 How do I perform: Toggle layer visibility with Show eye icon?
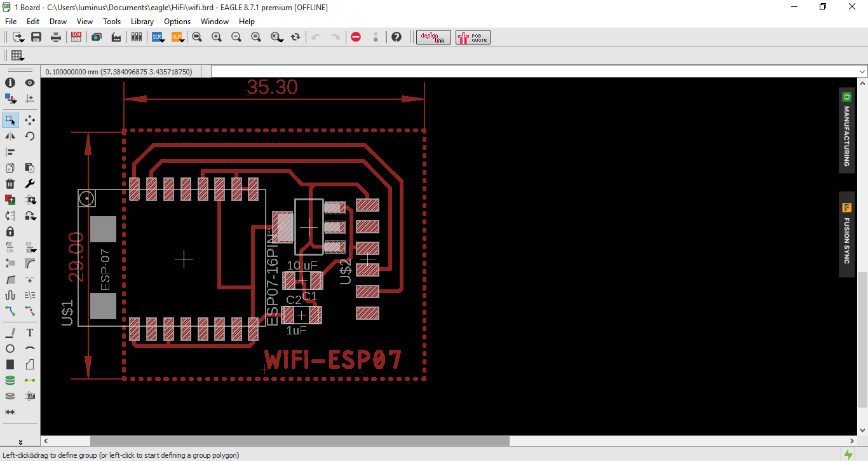(x=30, y=83)
